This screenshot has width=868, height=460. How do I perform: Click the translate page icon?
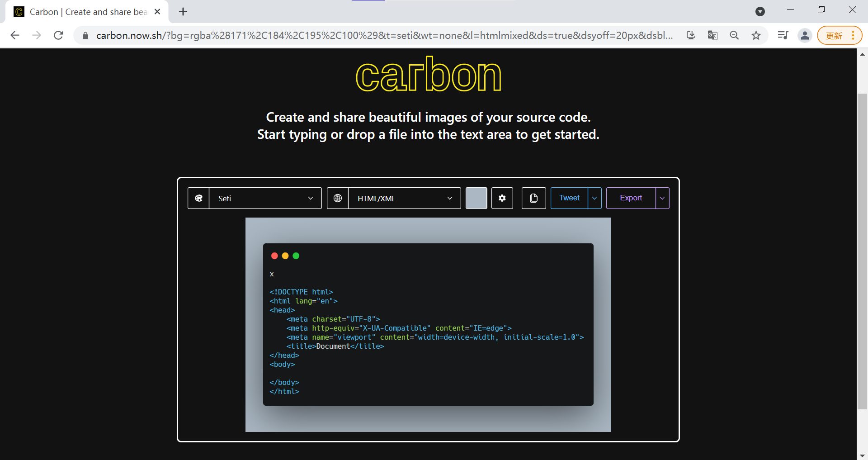[712, 35]
